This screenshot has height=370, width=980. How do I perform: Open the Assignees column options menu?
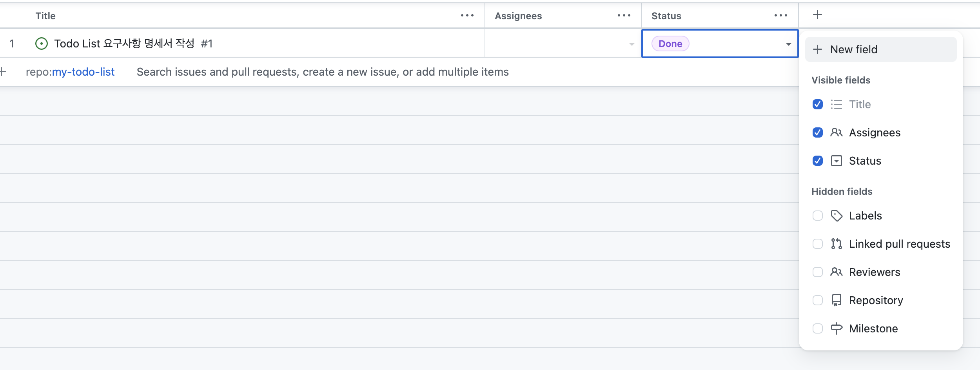pyautogui.click(x=624, y=16)
